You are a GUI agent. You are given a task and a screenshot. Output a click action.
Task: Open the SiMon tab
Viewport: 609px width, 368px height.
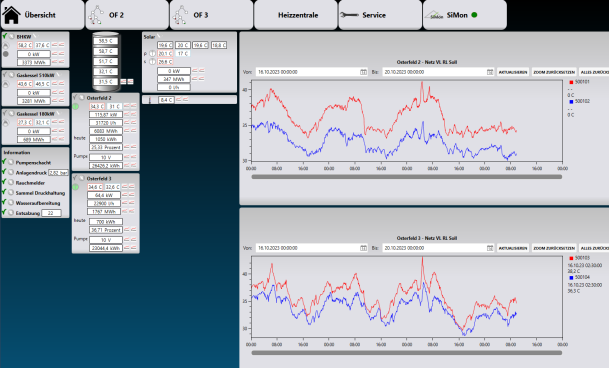tap(465, 15)
